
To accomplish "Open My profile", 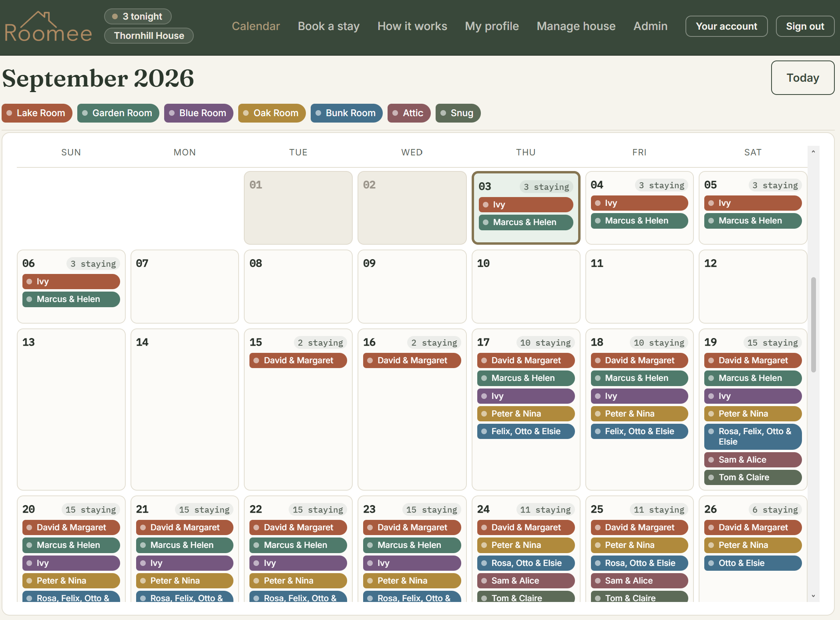I will [492, 26].
